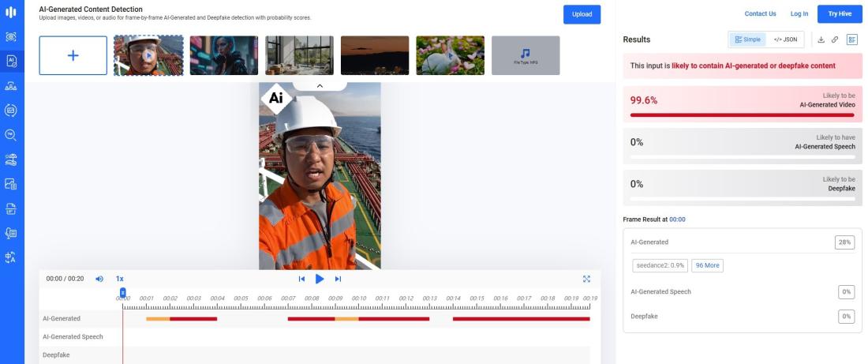Switch results to Simple view

click(x=747, y=39)
